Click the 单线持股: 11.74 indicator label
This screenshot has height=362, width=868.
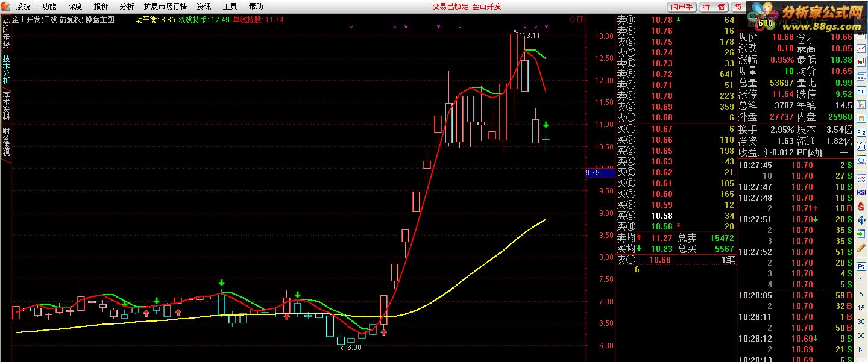258,20
